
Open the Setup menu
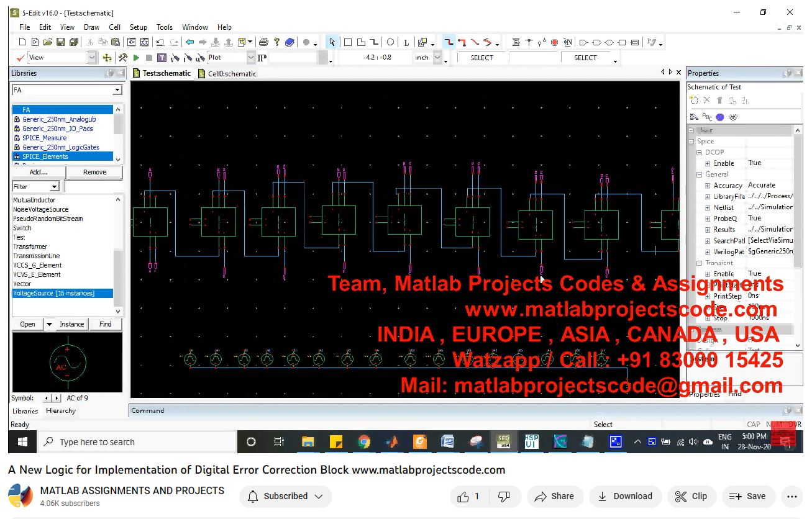point(139,27)
